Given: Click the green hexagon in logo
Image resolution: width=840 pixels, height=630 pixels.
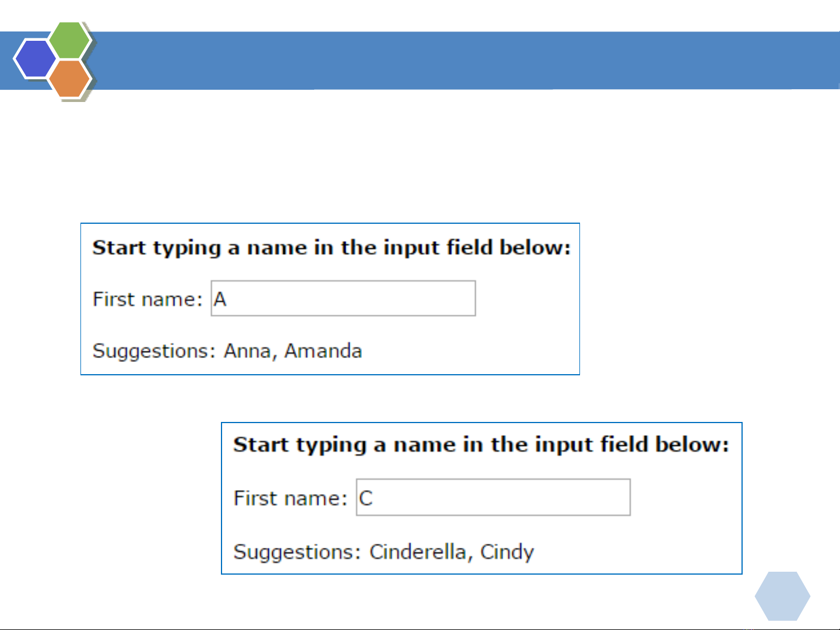Looking at the screenshot, I should [69, 41].
